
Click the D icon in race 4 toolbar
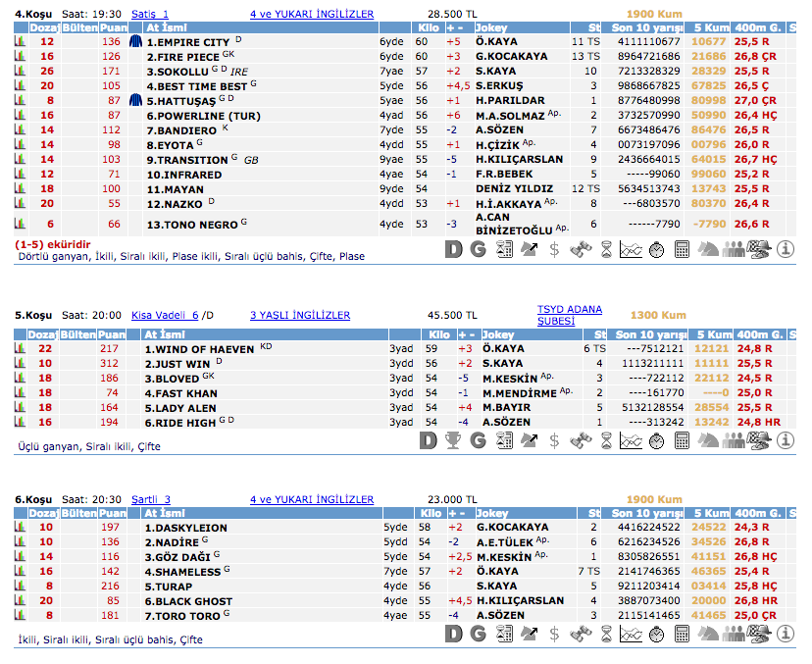(x=453, y=249)
